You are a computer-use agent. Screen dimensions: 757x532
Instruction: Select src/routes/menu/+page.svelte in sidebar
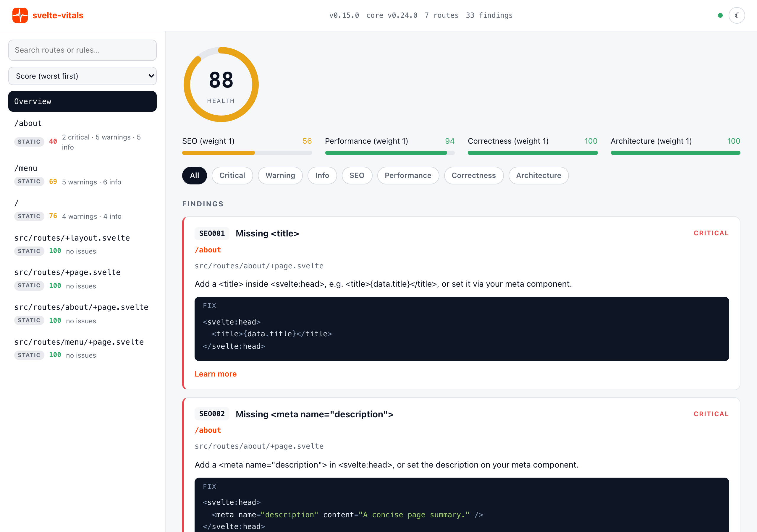[83, 349]
